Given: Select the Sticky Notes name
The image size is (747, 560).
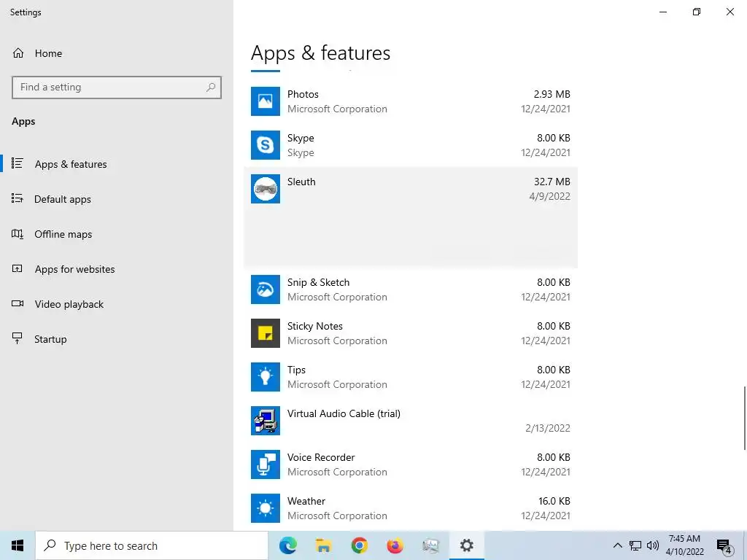Looking at the screenshot, I should 315,326.
